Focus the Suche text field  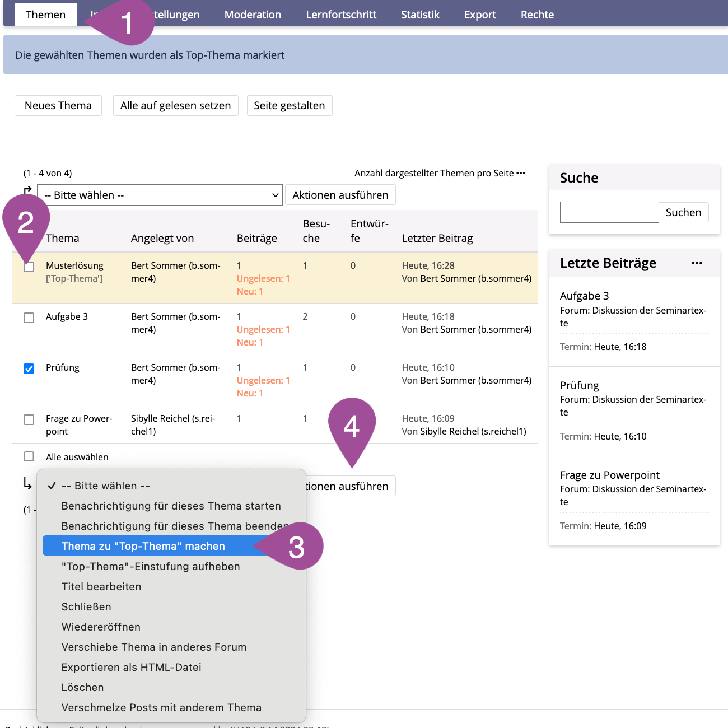tap(609, 212)
